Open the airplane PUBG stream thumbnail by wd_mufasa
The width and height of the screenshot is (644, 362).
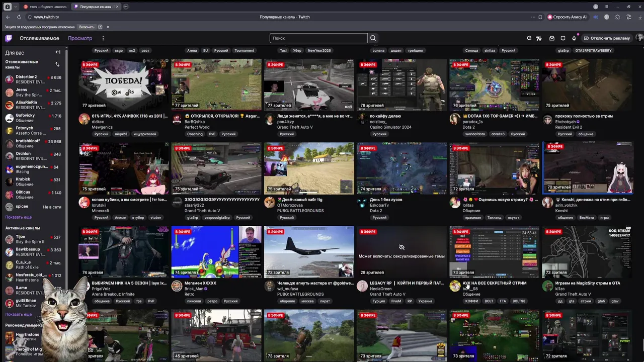pos(309,251)
